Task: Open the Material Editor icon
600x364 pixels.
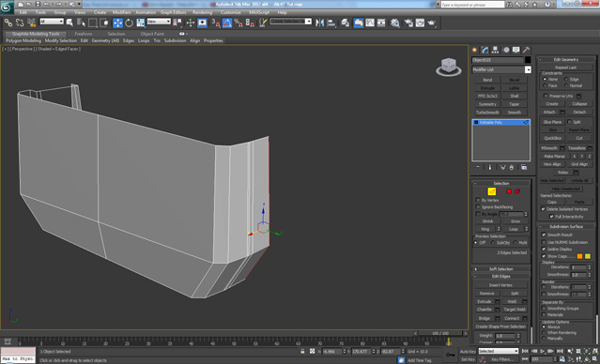Action: 395,23
